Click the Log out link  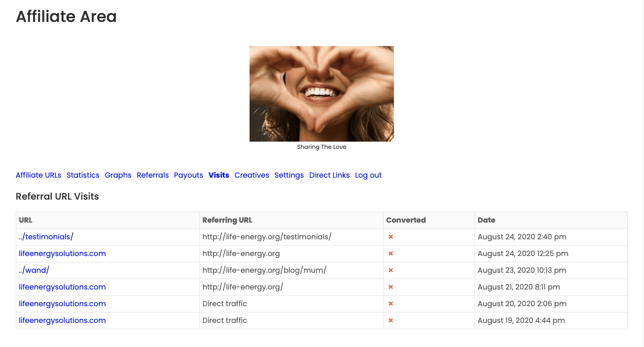[x=368, y=175]
